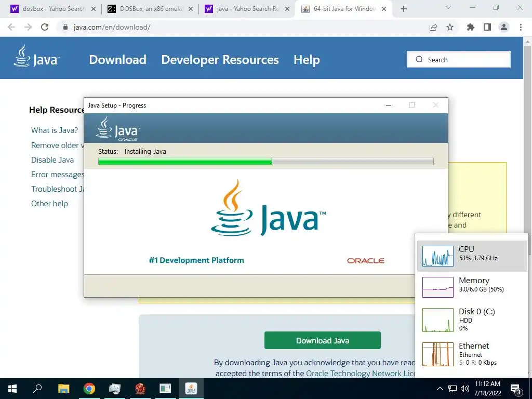Image resolution: width=532 pixels, height=399 pixels.
Task: Click the browser forward arrow
Action: [28, 27]
